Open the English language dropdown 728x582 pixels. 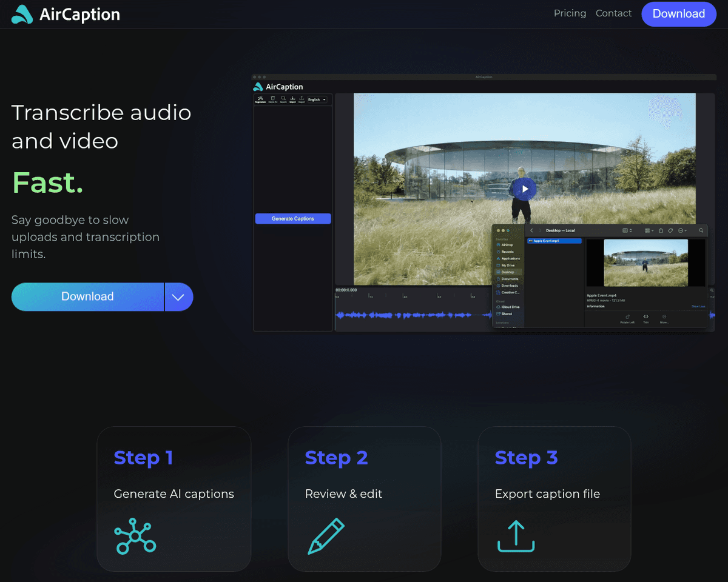tap(317, 99)
